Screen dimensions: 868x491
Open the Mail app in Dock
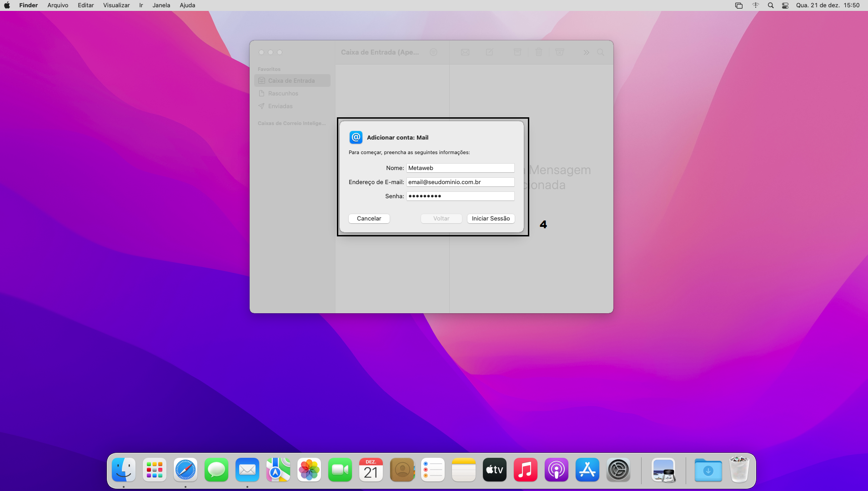pos(247,470)
